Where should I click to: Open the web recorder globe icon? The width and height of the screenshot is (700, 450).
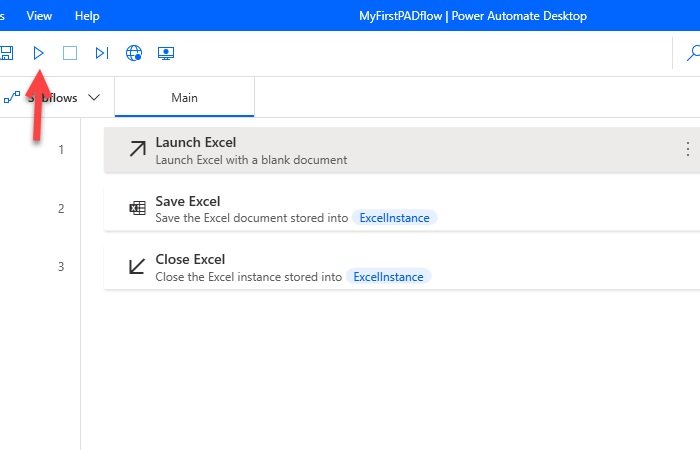pyautogui.click(x=133, y=53)
